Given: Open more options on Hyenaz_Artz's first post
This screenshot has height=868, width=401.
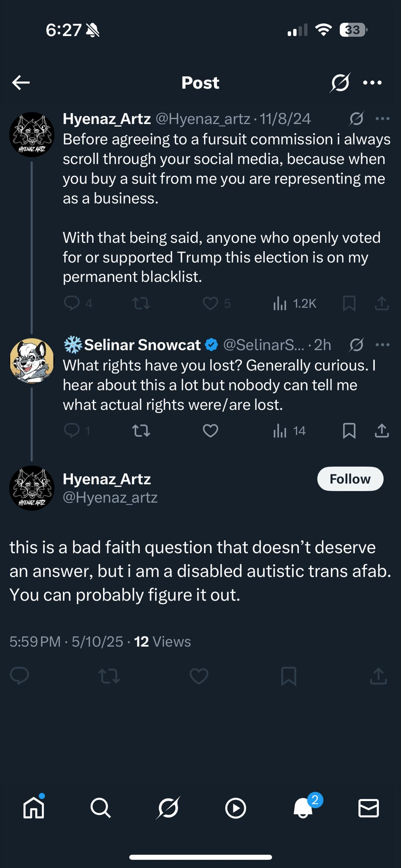Looking at the screenshot, I should pos(382,119).
